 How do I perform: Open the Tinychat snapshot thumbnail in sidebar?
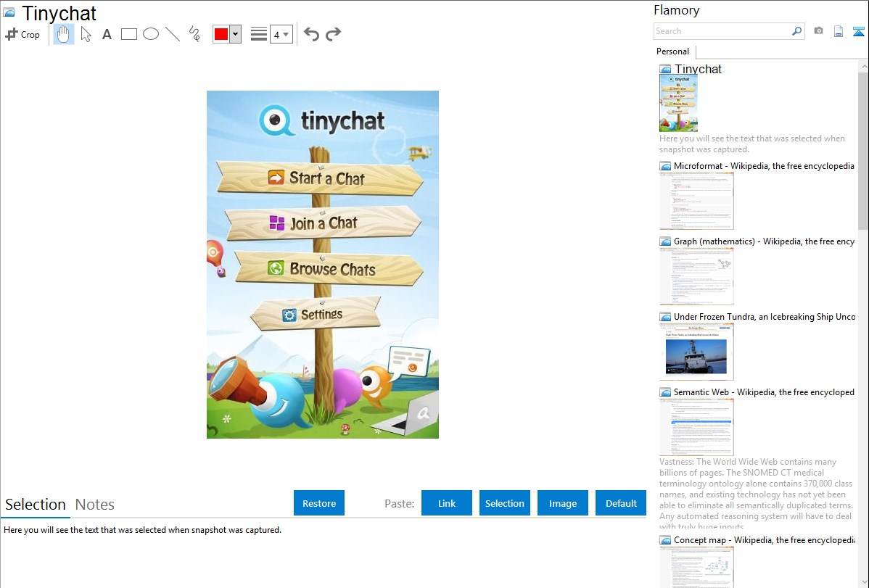tap(679, 103)
